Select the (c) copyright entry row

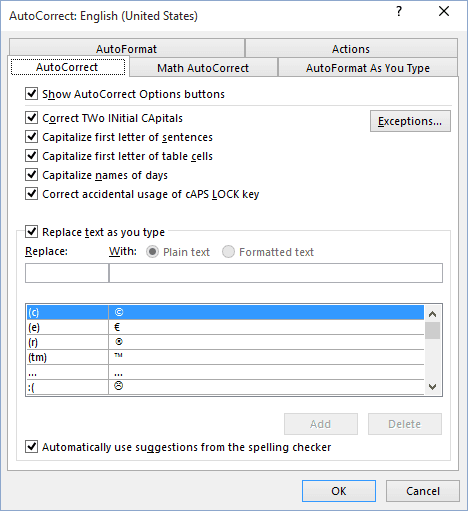(225, 312)
